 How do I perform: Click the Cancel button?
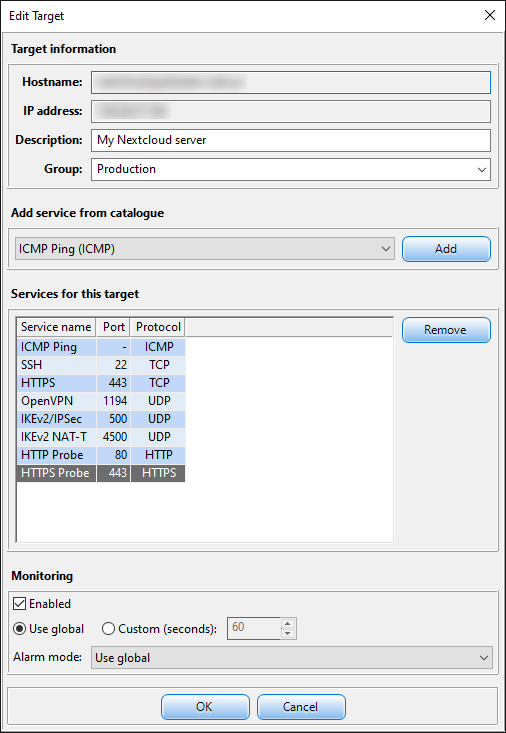pos(301,707)
